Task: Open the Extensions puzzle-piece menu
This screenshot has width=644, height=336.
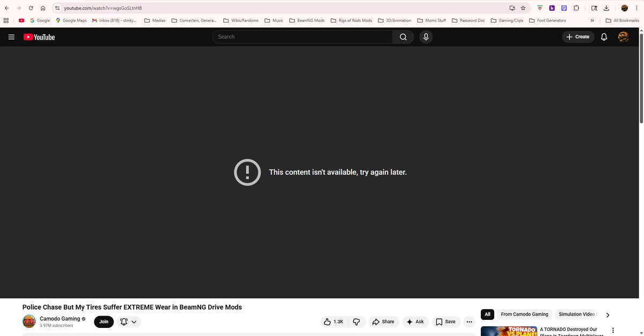Action: 576,8
